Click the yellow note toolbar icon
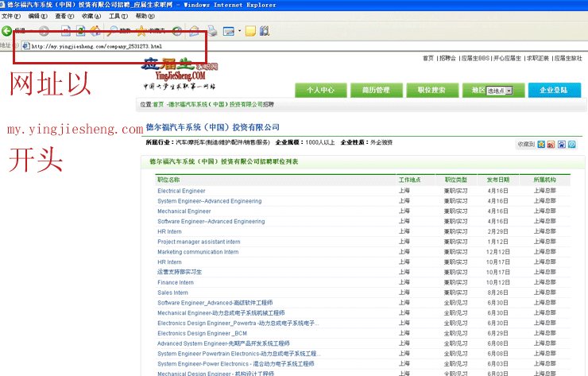The height and width of the screenshot is (376, 588). click(x=250, y=31)
